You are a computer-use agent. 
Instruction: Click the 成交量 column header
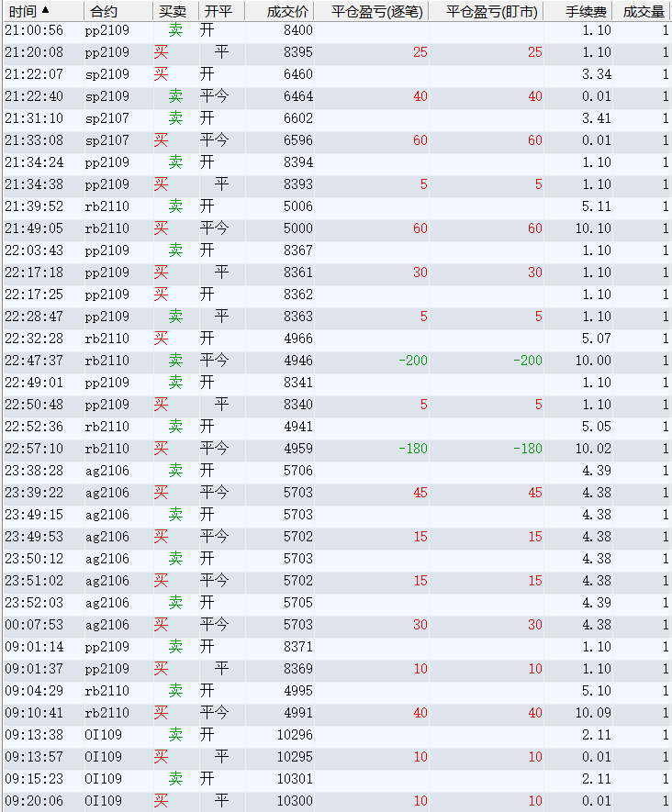(x=643, y=12)
